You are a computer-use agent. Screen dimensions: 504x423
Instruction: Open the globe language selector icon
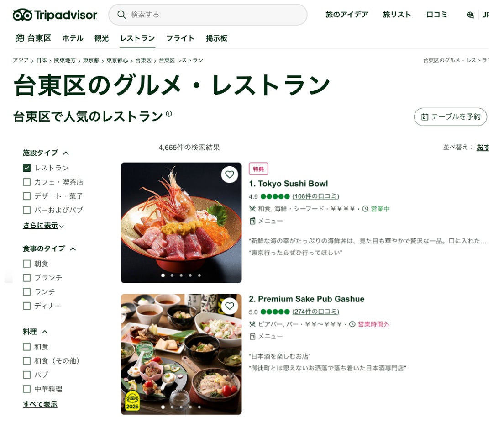[470, 15]
